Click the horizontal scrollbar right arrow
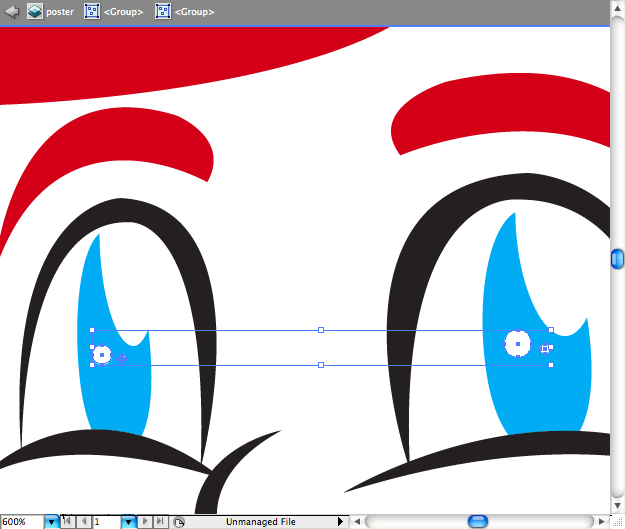The width and height of the screenshot is (625, 529). click(x=601, y=521)
